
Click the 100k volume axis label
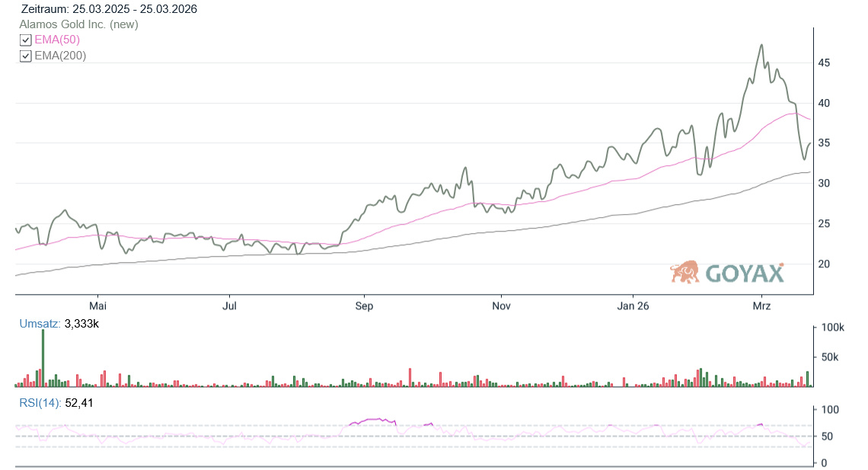coord(831,328)
